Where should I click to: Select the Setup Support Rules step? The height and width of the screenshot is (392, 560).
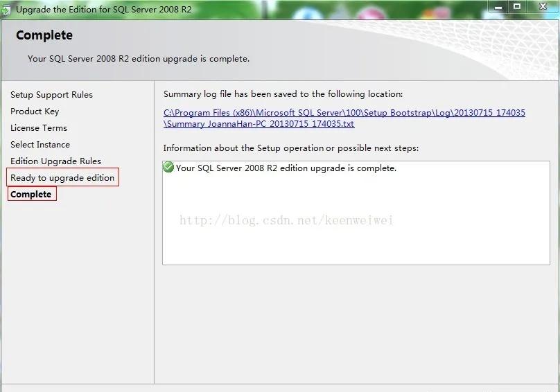click(51, 95)
